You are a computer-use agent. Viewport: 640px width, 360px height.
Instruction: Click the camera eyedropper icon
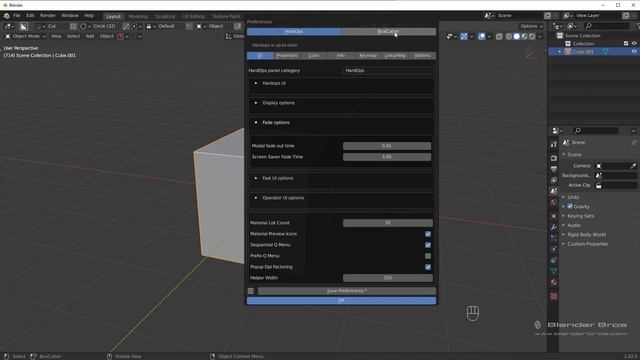coord(633,166)
